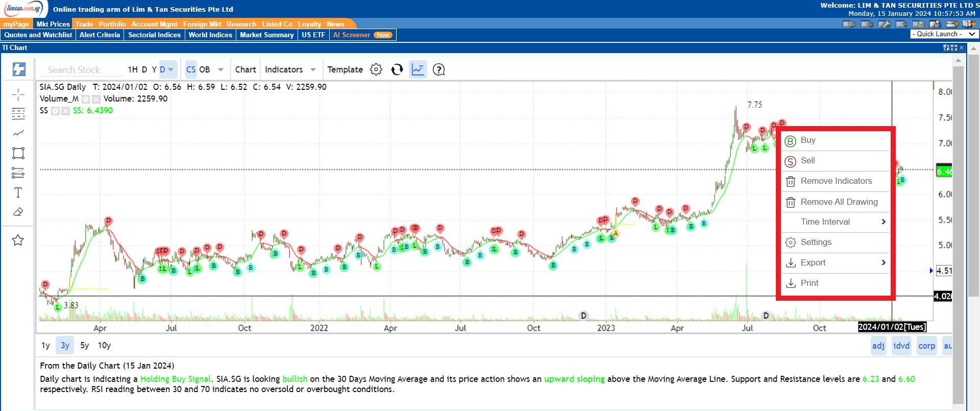Open Alert Criteria page

click(100, 35)
